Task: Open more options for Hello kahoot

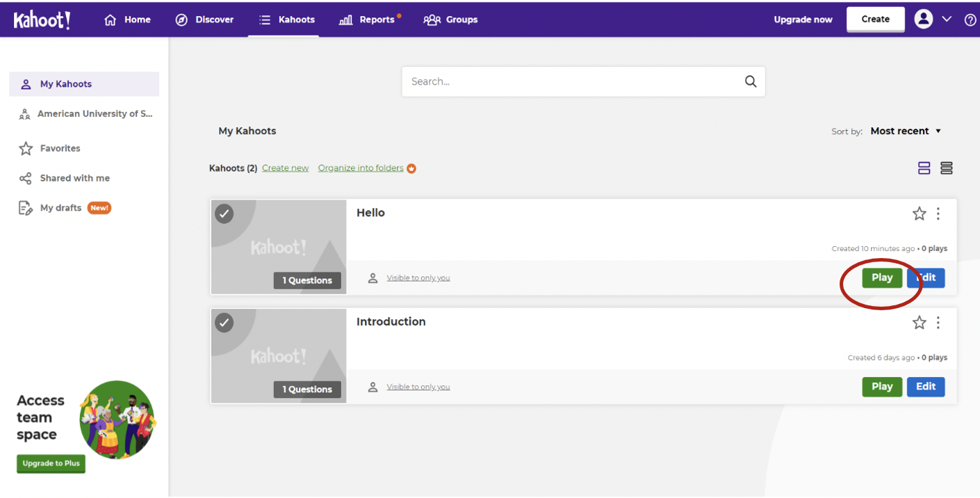Action: coord(938,214)
